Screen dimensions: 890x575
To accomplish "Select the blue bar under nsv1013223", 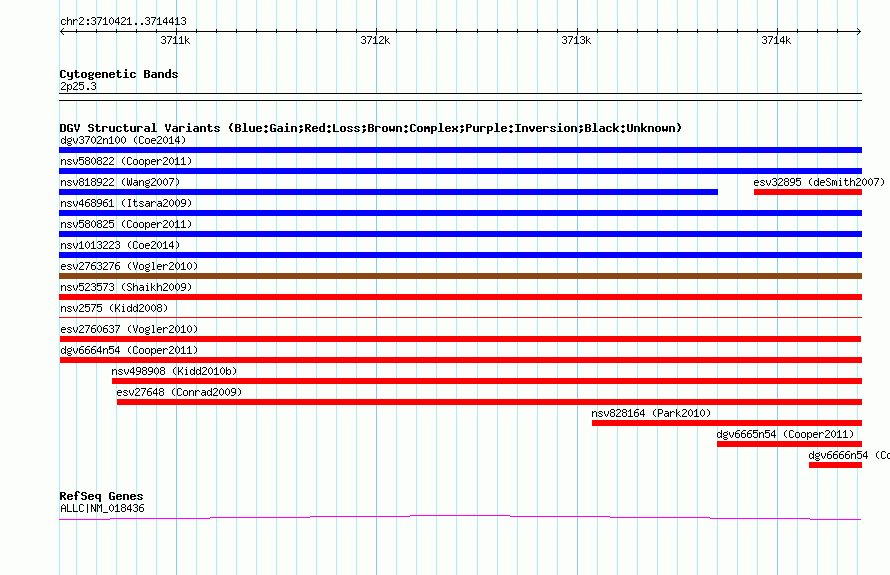I will pos(460,255).
